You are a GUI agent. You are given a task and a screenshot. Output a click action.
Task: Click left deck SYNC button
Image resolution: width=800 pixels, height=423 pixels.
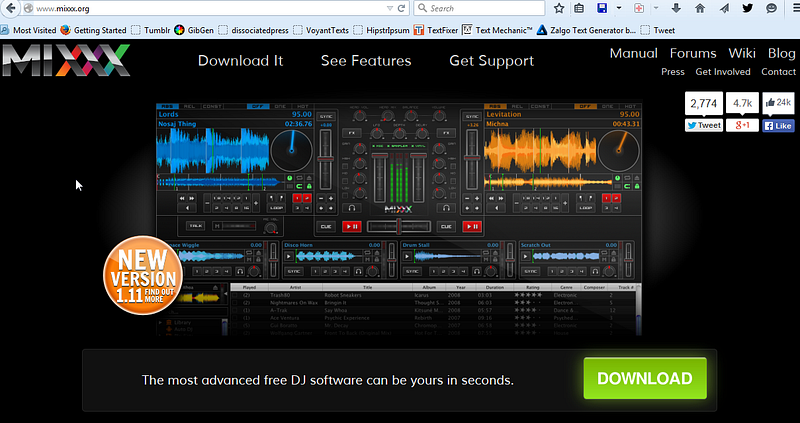326,117
